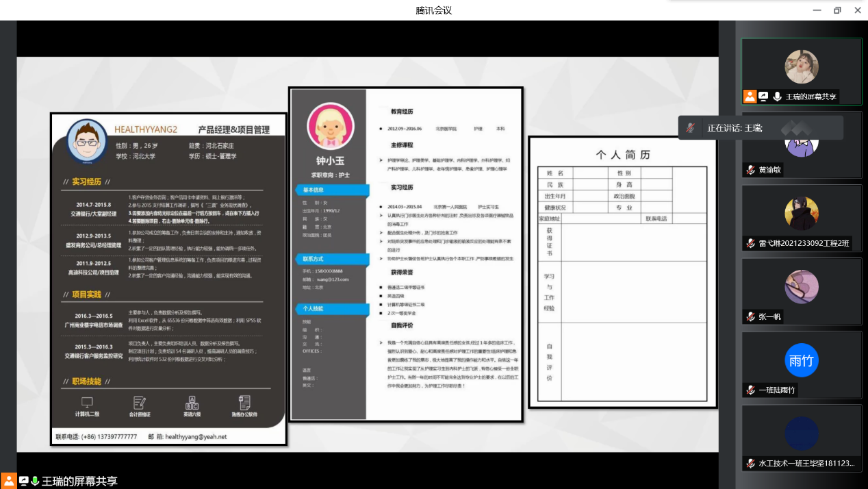The width and height of the screenshot is (868, 489).
Task: Click the screen share icon in 王瑞's tile
Action: [763, 97]
